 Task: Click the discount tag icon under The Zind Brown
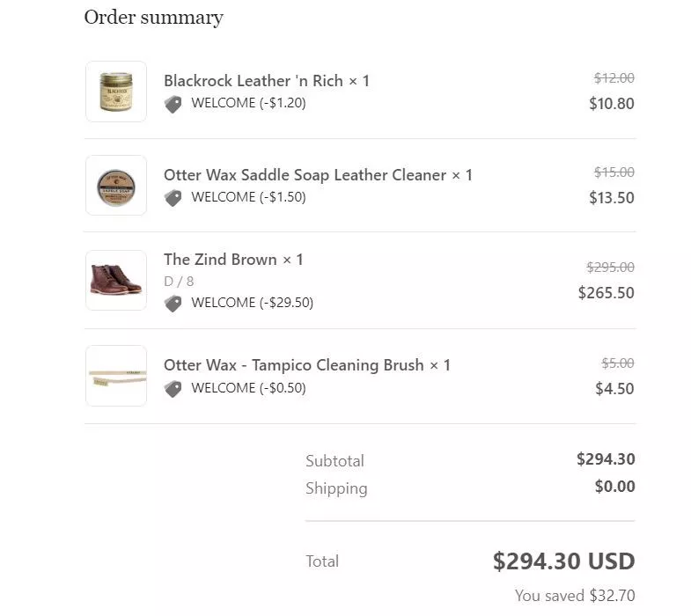pyautogui.click(x=173, y=304)
